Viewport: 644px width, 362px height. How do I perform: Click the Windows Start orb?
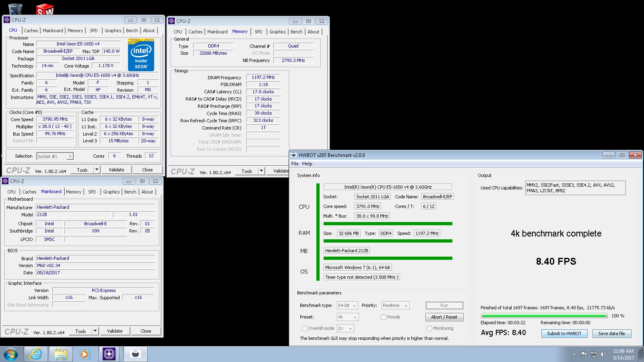coord(11,354)
